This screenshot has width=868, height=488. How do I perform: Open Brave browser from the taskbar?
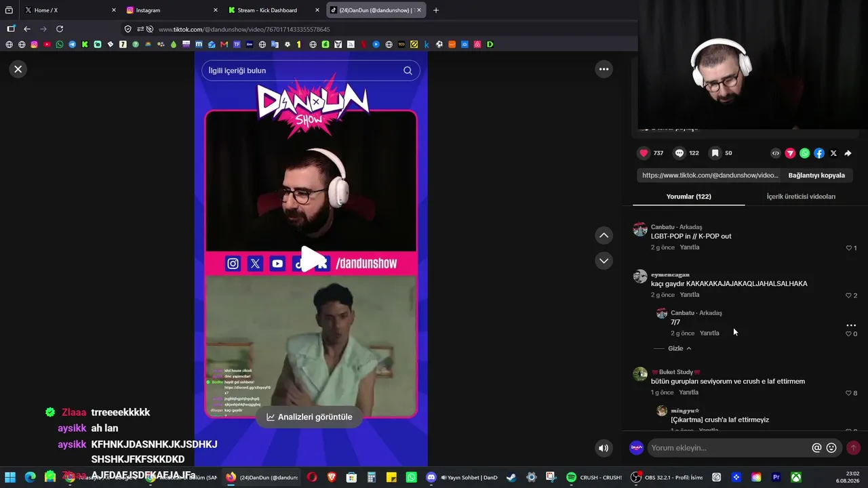[332, 477]
